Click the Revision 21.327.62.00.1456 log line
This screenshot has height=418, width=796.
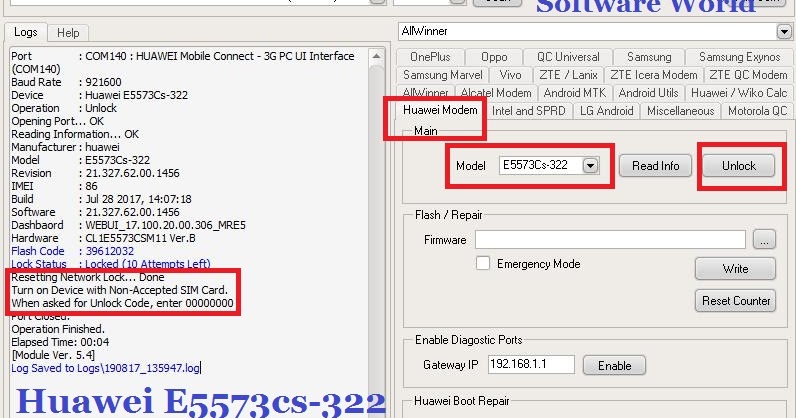coord(95,173)
